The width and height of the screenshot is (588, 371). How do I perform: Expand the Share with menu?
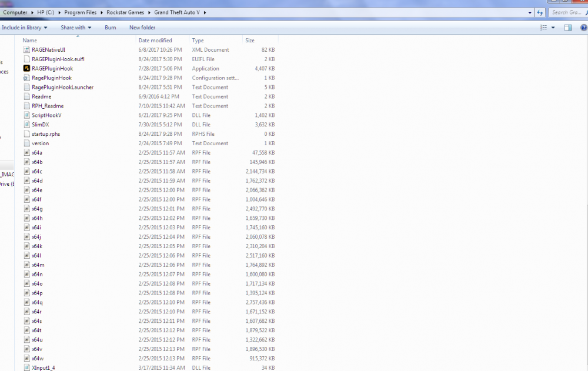click(76, 28)
